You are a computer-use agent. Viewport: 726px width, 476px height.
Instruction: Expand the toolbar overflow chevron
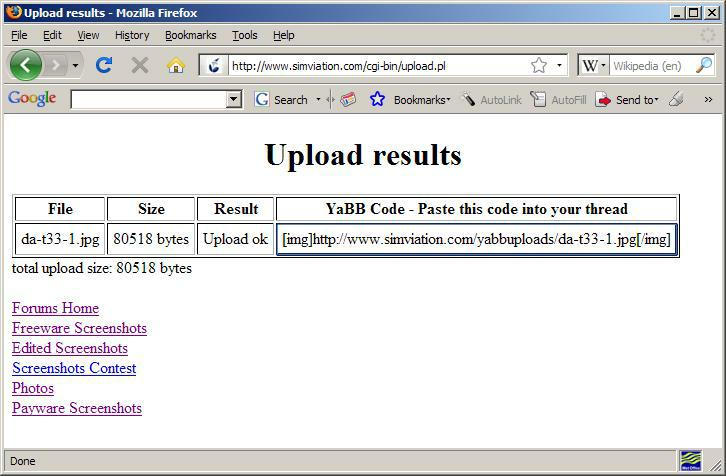tap(708, 100)
